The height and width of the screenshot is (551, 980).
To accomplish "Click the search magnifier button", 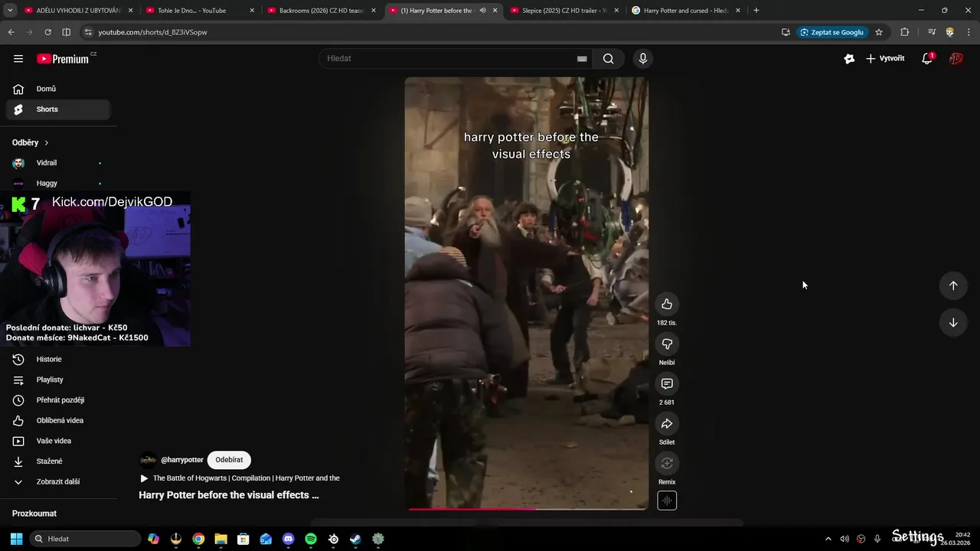I will pyautogui.click(x=608, y=59).
